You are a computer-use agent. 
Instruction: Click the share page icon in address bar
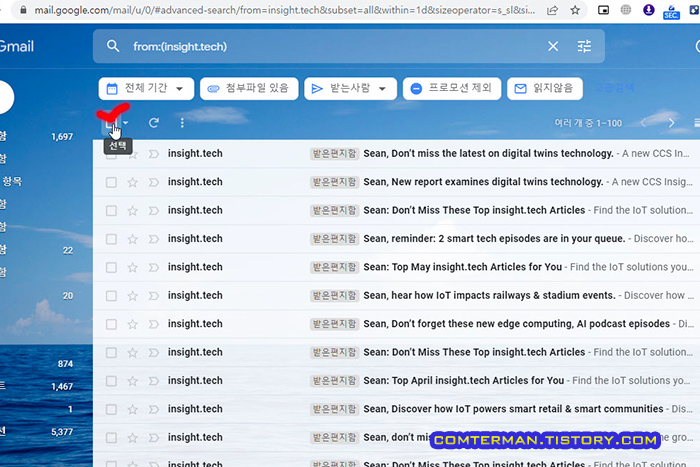coord(552,10)
